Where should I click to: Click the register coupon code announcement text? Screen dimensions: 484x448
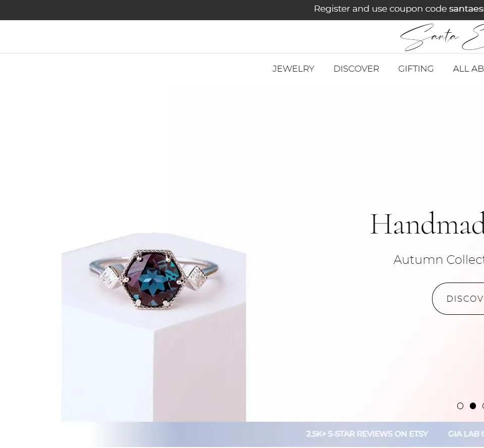coord(399,9)
